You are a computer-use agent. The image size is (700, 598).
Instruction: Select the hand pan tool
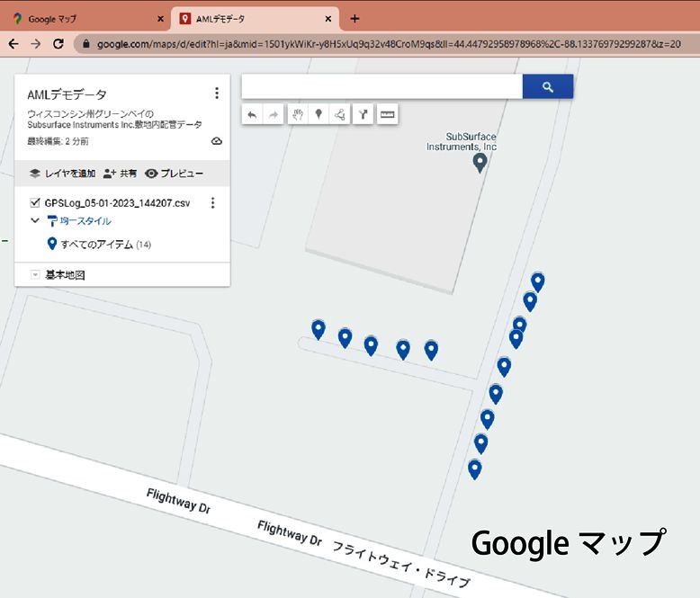tap(298, 115)
